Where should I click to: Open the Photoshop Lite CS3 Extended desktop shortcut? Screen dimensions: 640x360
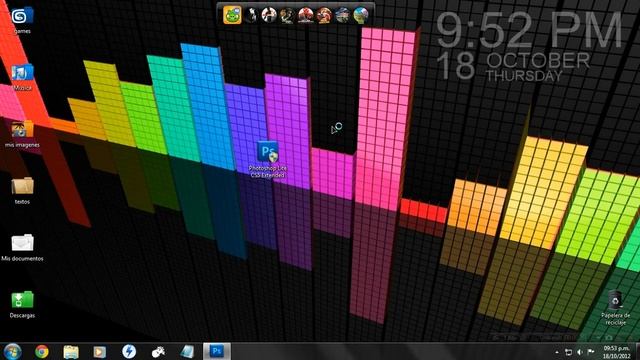pyautogui.click(x=268, y=159)
